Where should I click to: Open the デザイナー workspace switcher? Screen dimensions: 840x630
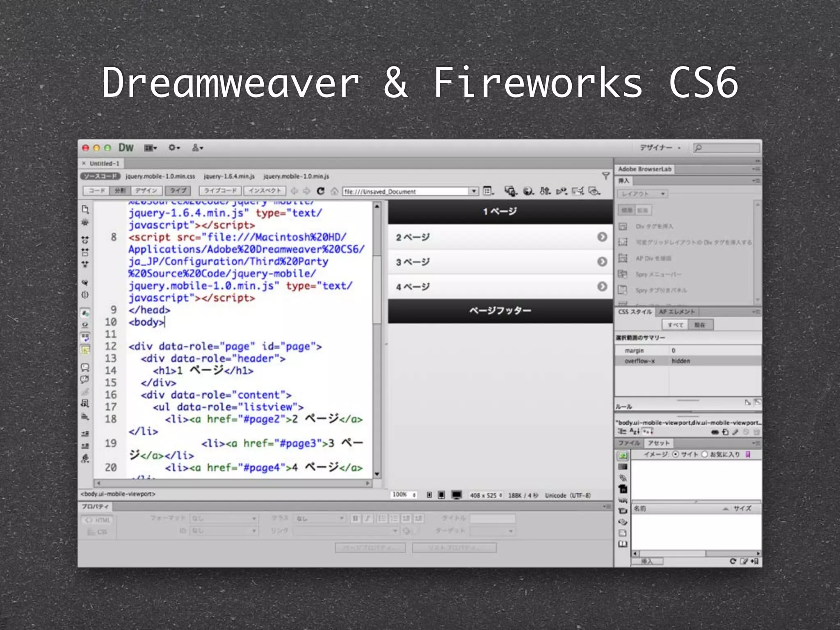(660, 148)
